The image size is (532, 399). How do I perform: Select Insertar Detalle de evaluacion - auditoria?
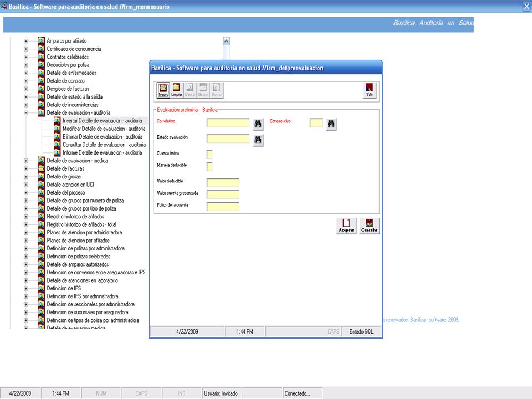tap(102, 121)
